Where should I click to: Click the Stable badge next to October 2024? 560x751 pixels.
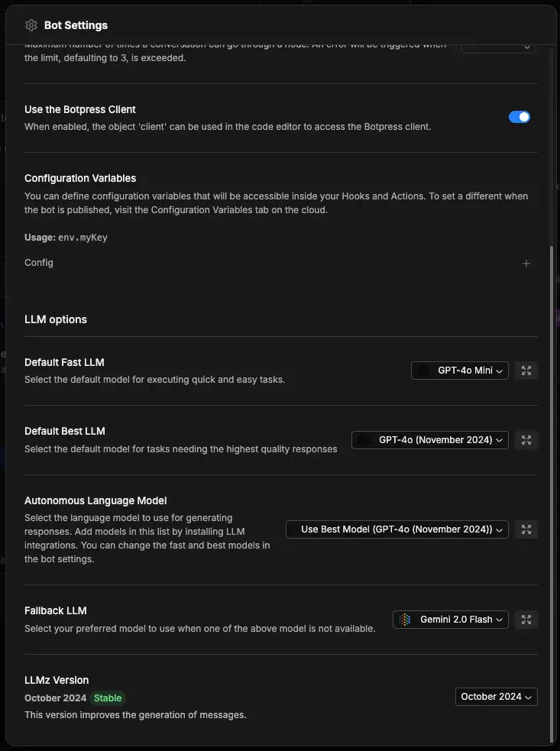click(108, 698)
